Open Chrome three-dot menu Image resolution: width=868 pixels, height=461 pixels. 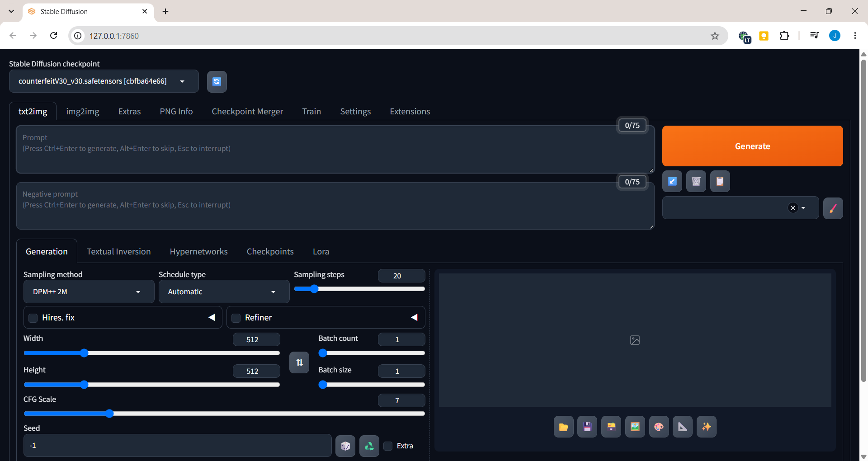click(855, 36)
